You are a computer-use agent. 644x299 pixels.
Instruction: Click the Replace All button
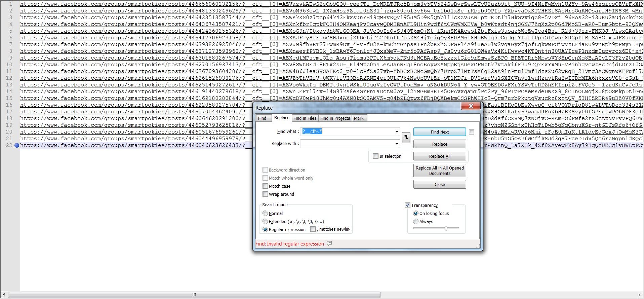point(440,156)
